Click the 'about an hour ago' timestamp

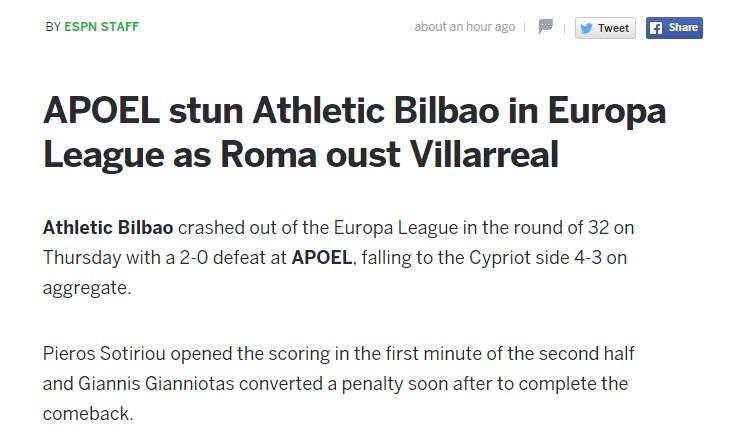tap(464, 27)
